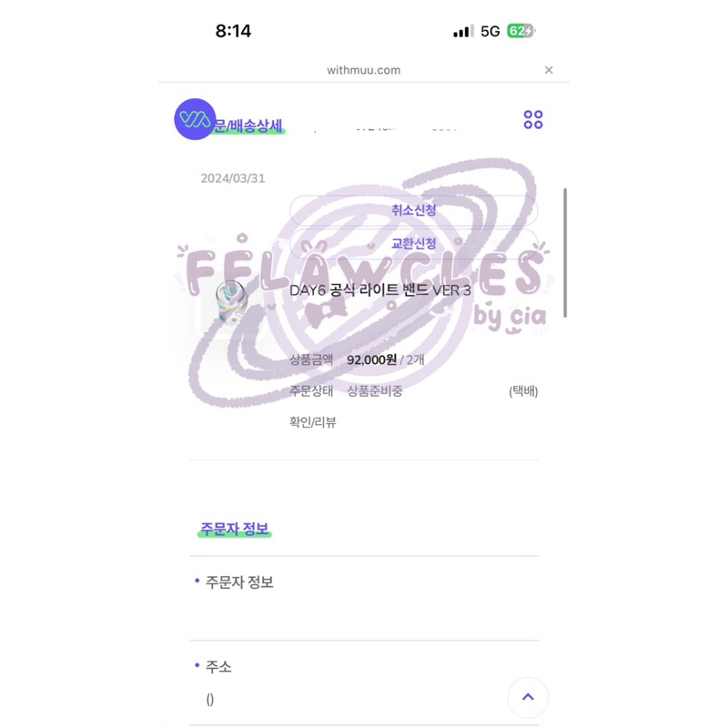Click the vertical page scrollbar
This screenshot has width=728, height=728.
pos(565,253)
